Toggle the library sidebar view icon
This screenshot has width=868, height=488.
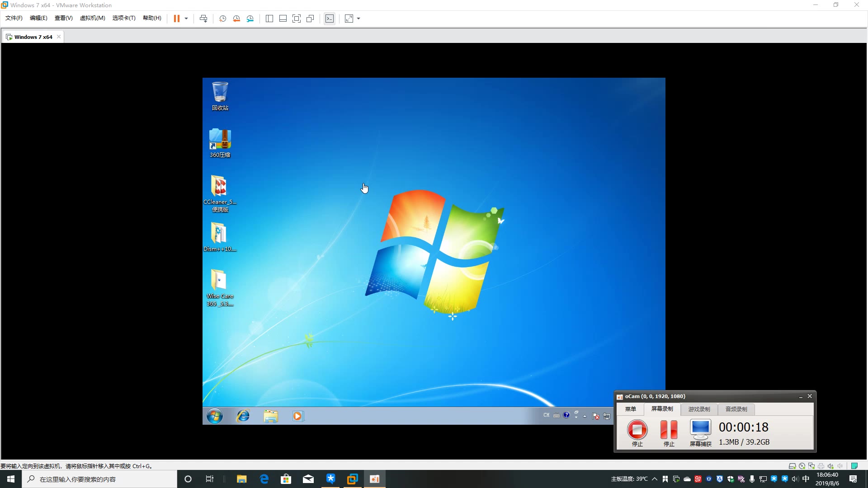[269, 19]
